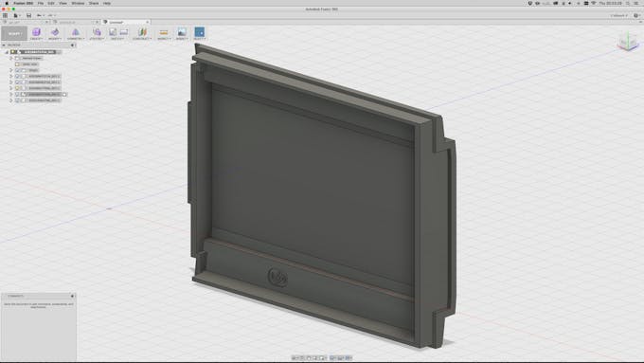Toggle the Origin folder visibility lightbulb
644x363 pixels.
(x=17, y=70)
